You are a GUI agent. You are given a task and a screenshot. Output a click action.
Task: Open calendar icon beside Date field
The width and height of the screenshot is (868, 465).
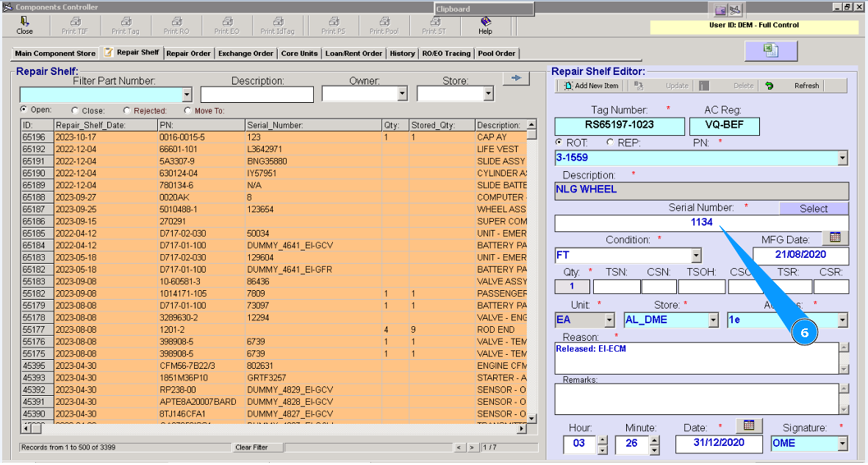point(749,425)
